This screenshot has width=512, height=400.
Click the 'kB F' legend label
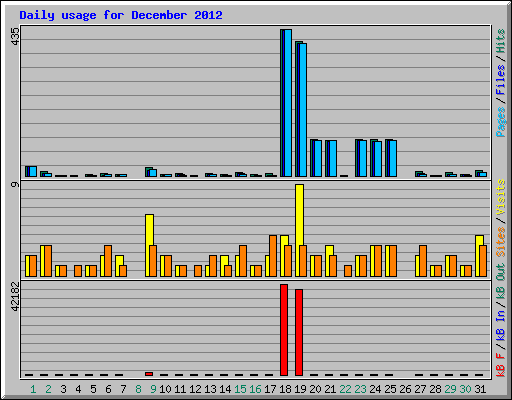[x=501, y=364]
